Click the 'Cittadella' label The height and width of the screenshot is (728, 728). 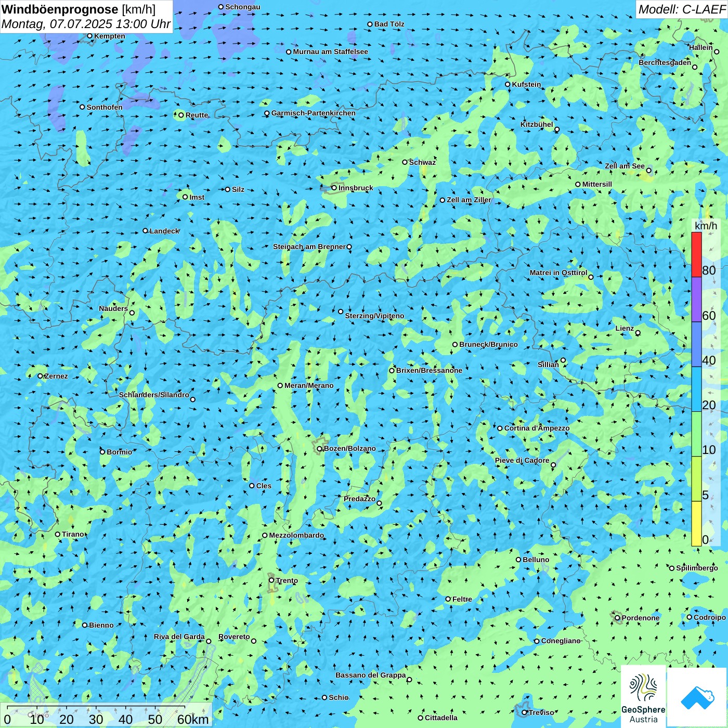point(441,718)
